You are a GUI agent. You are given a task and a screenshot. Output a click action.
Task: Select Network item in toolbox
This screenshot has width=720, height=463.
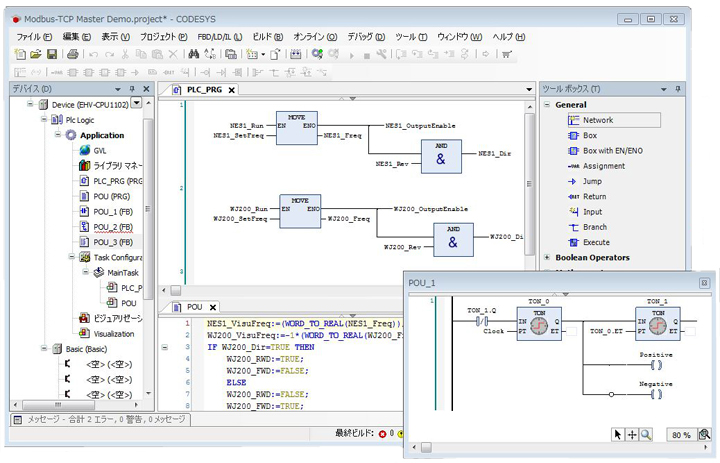click(x=614, y=120)
